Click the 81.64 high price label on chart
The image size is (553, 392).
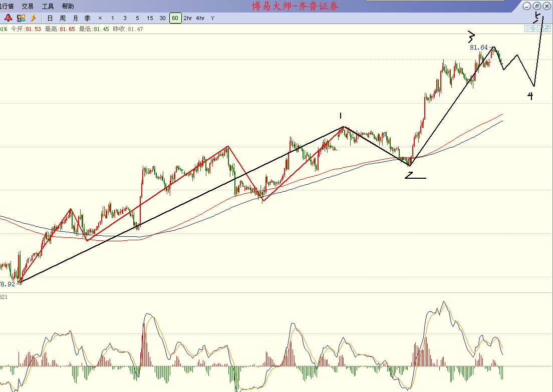(x=478, y=47)
